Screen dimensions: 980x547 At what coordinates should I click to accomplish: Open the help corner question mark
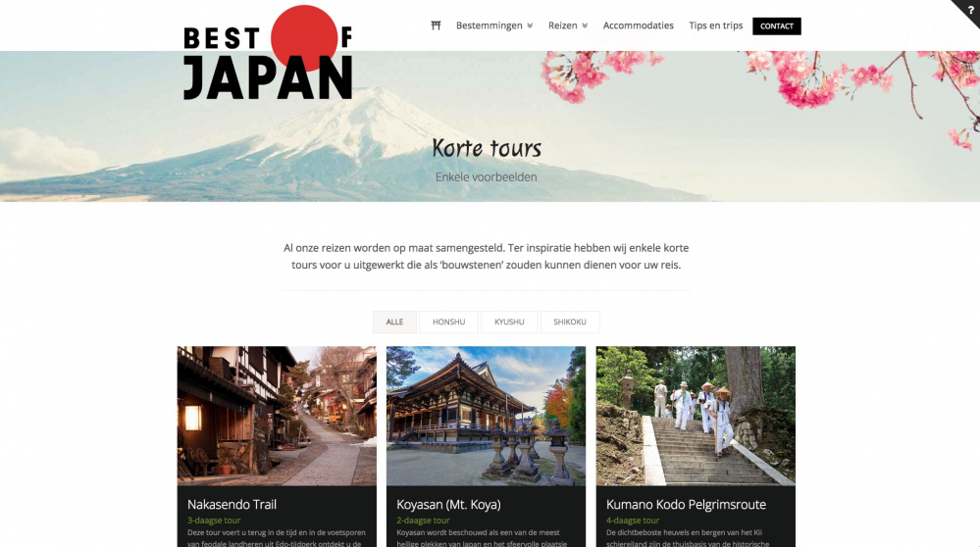point(969,10)
